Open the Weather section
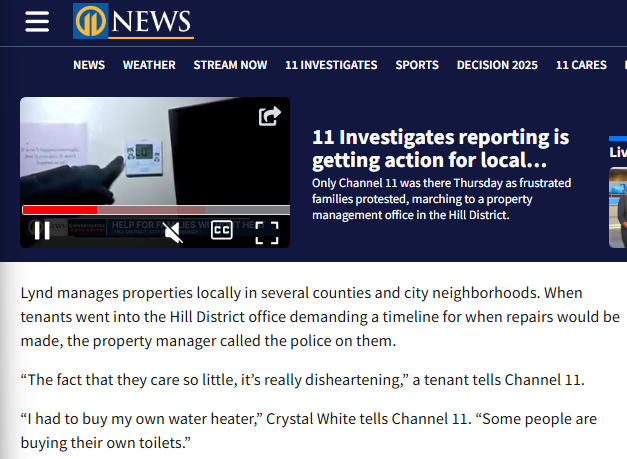Screen dimensions: 627x459 coord(149,65)
